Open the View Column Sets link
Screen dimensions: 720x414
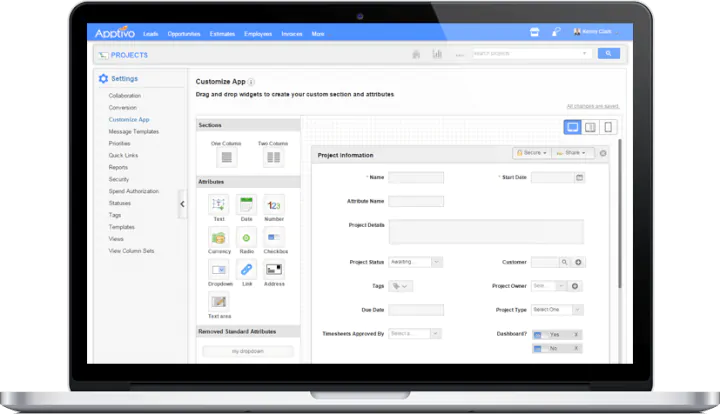pyautogui.click(x=131, y=251)
